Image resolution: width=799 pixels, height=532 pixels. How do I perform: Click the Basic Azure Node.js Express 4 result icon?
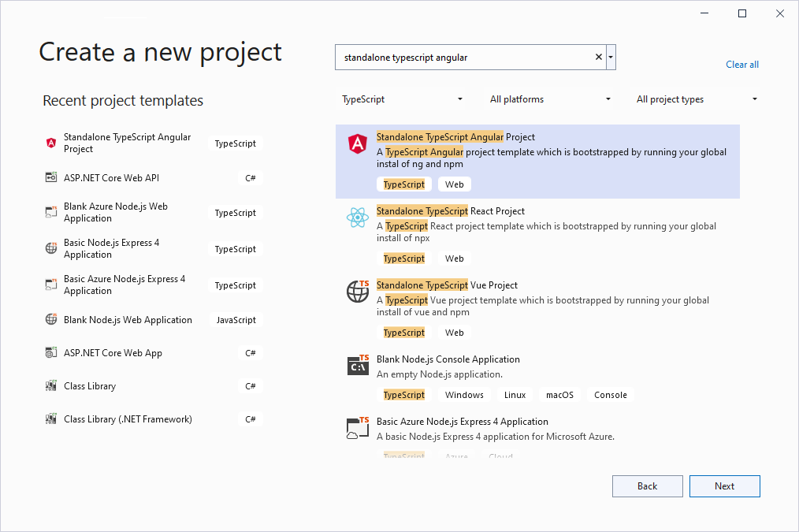point(358,427)
